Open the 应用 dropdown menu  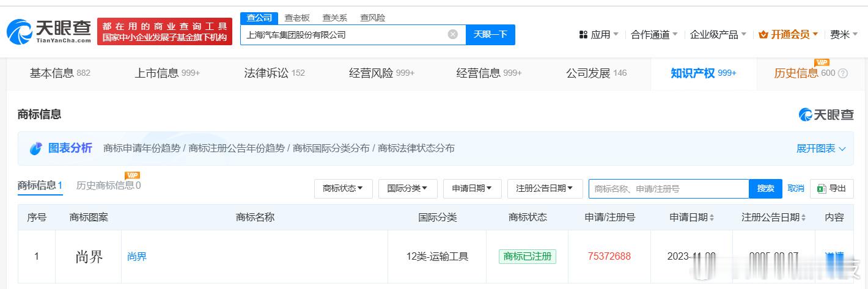598,35
